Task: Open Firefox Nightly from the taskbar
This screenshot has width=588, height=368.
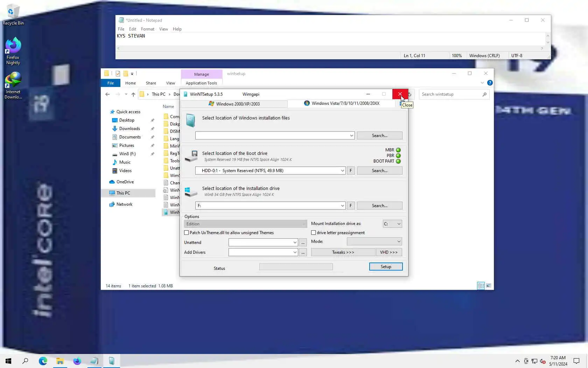Action: [x=77, y=361]
